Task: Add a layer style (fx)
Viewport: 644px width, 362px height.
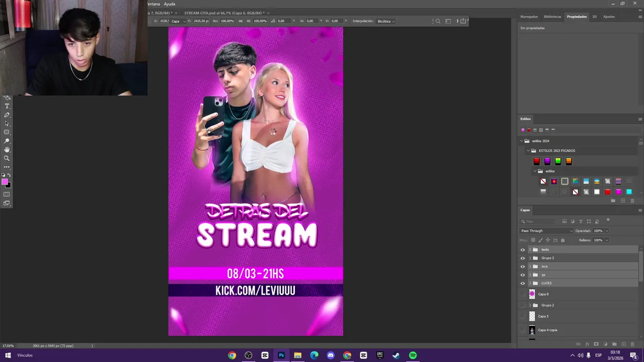Action: [x=587, y=344]
